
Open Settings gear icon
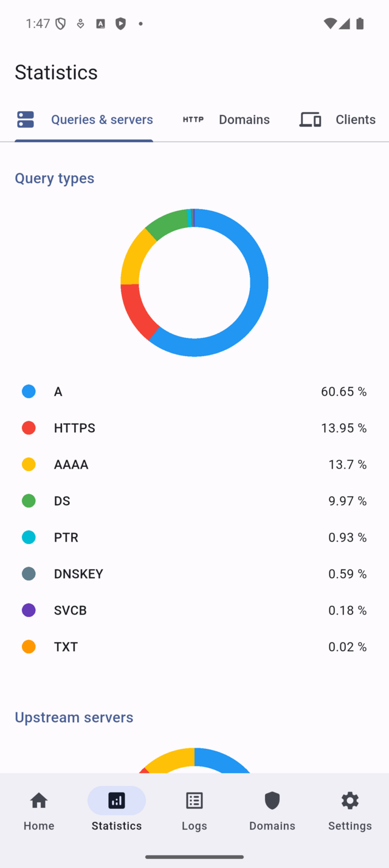coord(350,801)
